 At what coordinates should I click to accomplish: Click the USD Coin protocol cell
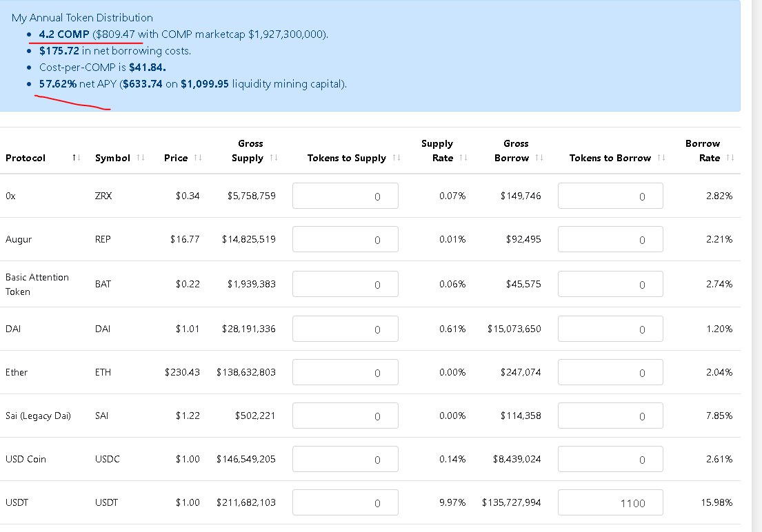(x=26, y=459)
